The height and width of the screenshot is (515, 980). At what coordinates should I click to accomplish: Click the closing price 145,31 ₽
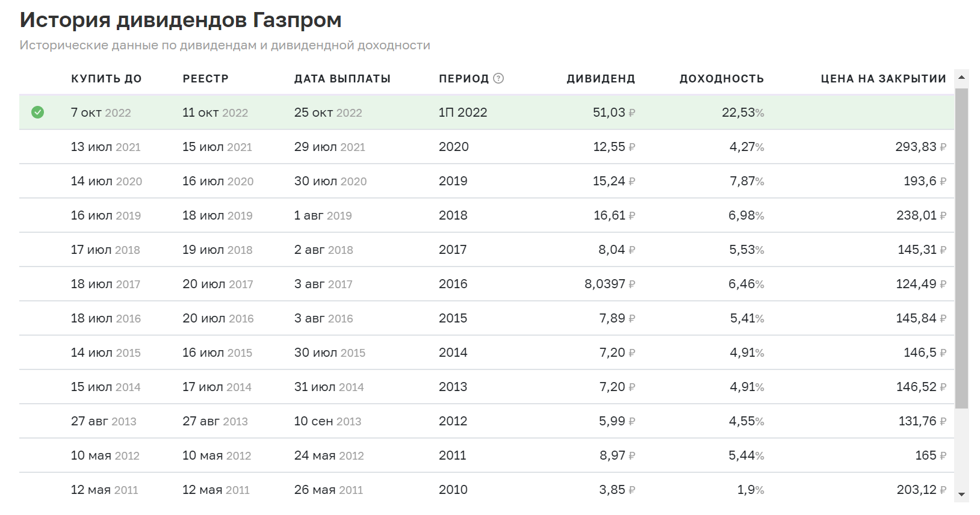[x=922, y=250]
